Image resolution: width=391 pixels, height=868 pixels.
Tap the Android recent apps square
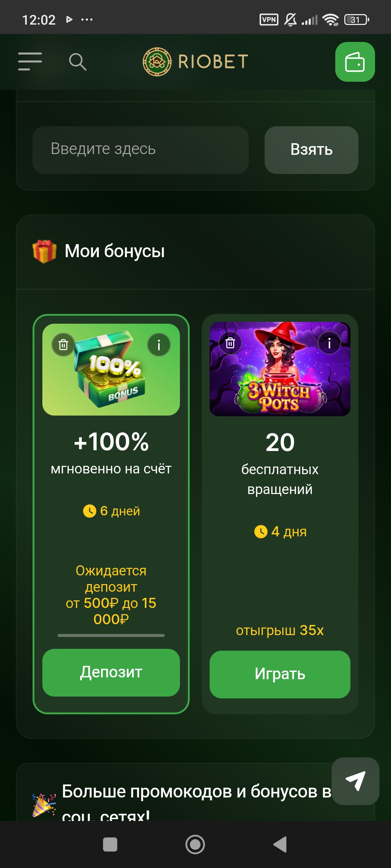[110, 844]
